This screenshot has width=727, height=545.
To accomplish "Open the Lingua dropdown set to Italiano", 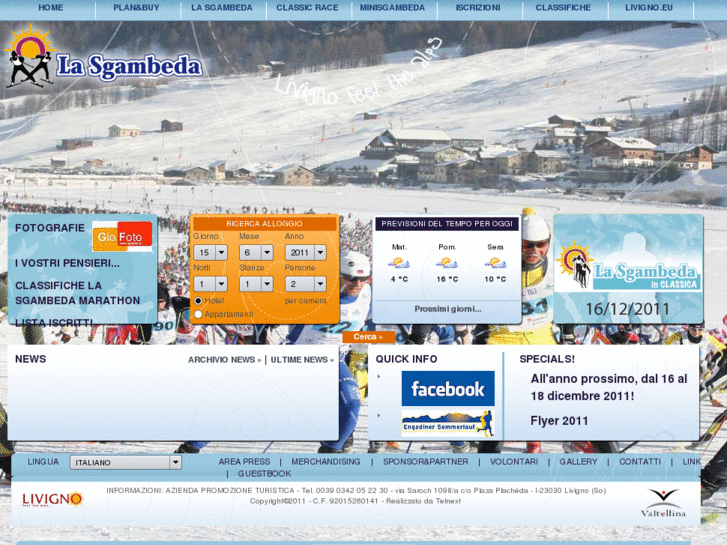I will (126, 462).
